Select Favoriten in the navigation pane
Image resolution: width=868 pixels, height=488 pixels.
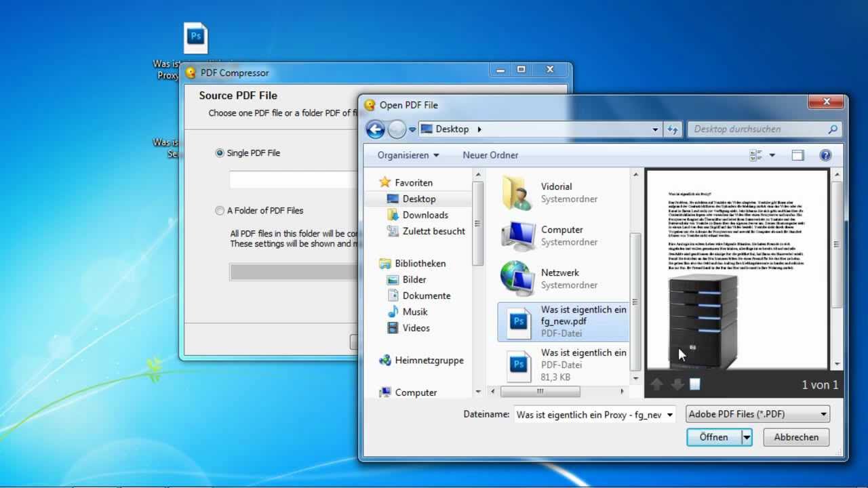point(406,182)
